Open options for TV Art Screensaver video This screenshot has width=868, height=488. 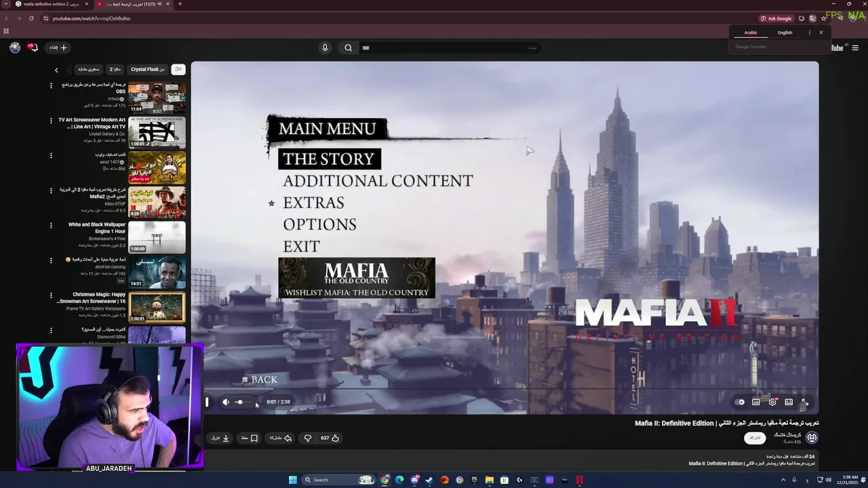pyautogui.click(x=51, y=121)
